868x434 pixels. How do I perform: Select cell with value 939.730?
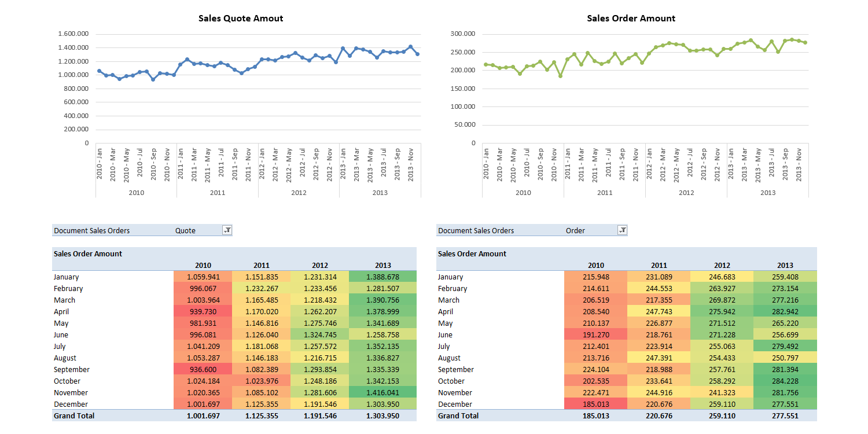(x=203, y=311)
